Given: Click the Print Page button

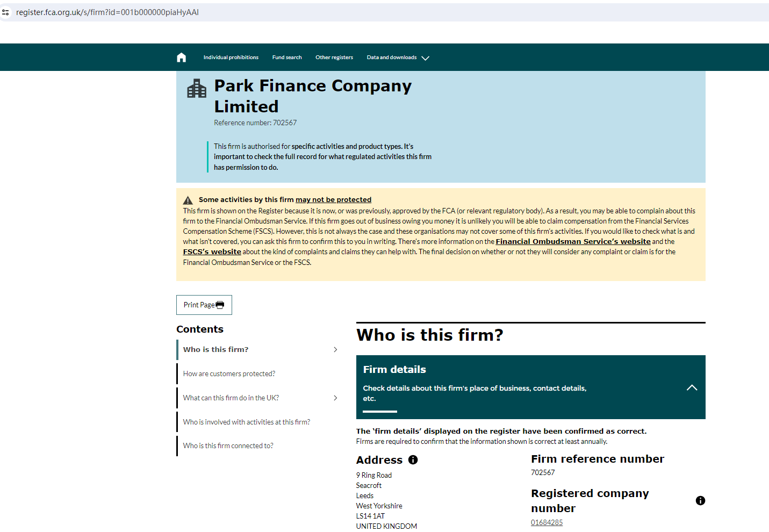Looking at the screenshot, I should (x=204, y=305).
